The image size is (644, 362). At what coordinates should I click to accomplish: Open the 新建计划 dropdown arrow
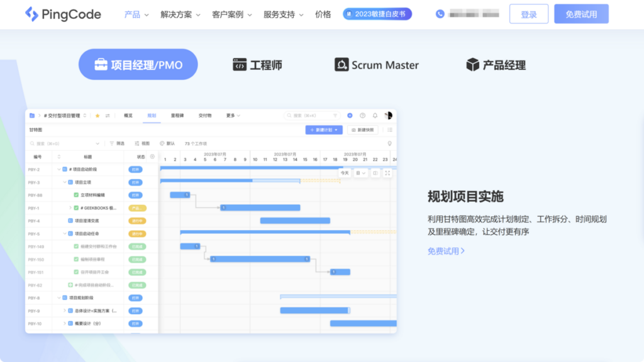pyautogui.click(x=336, y=130)
